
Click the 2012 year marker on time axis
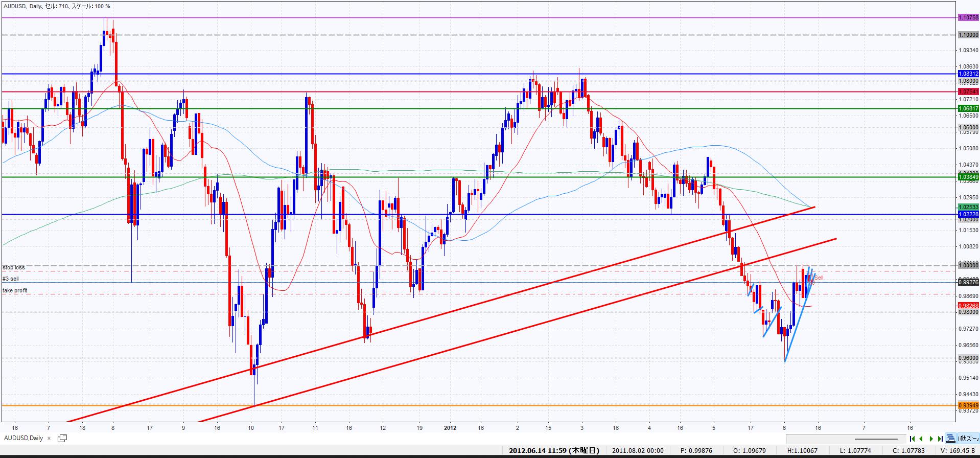pyautogui.click(x=450, y=427)
